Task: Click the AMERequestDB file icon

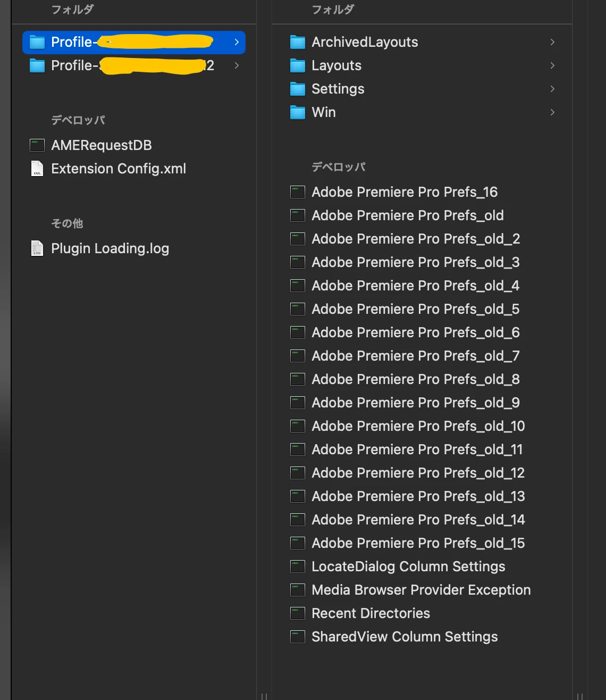Action: click(37, 145)
